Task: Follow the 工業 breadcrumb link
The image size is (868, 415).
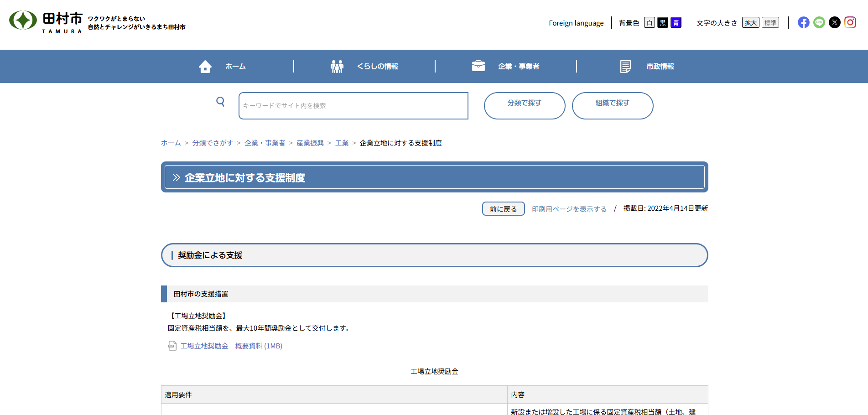Action: [x=342, y=143]
